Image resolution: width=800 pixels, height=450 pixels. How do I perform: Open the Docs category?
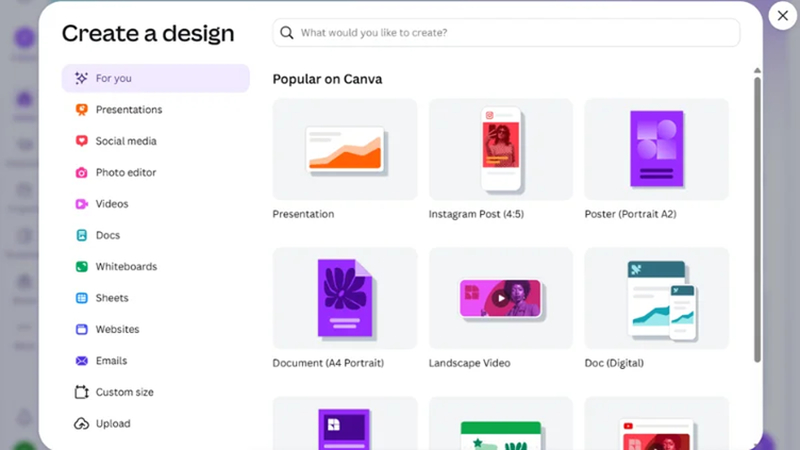[156, 235]
